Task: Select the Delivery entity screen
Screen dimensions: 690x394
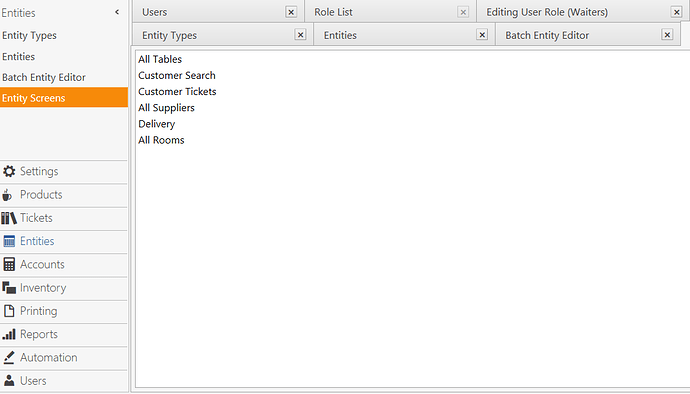Action: click(157, 124)
